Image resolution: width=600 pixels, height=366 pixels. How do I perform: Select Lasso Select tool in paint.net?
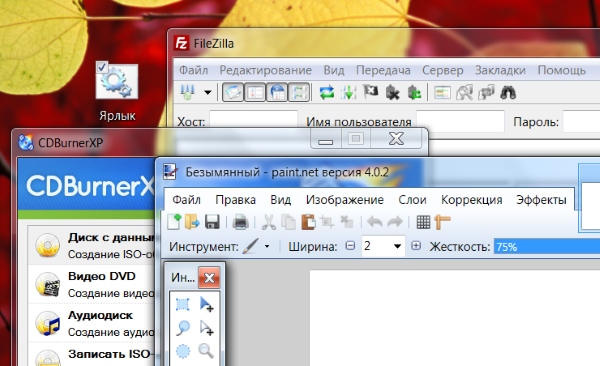[x=183, y=328]
